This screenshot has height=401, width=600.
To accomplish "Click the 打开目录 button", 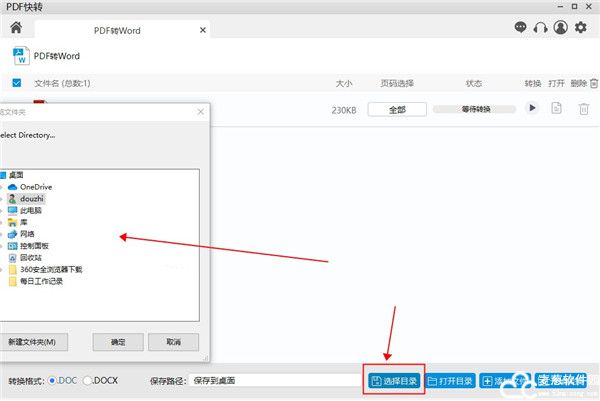I will (450, 381).
